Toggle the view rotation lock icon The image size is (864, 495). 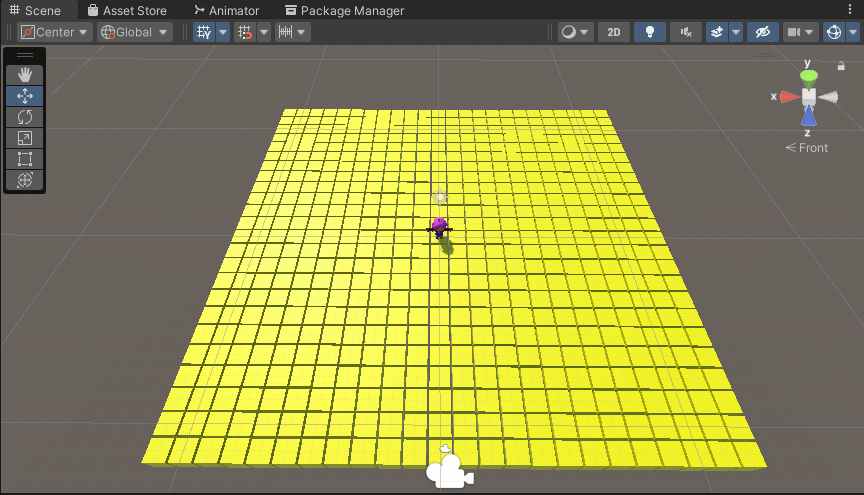point(841,66)
